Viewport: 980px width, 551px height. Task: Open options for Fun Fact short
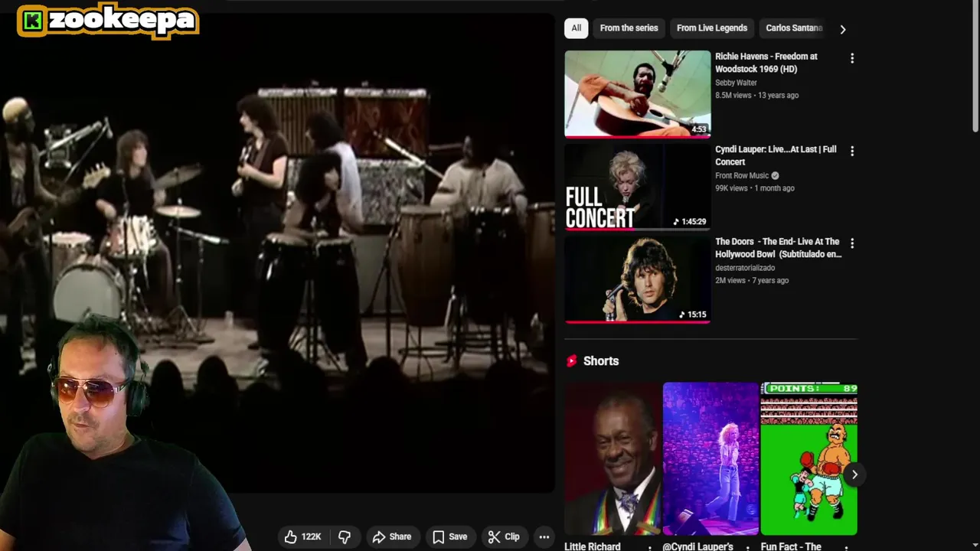846,548
